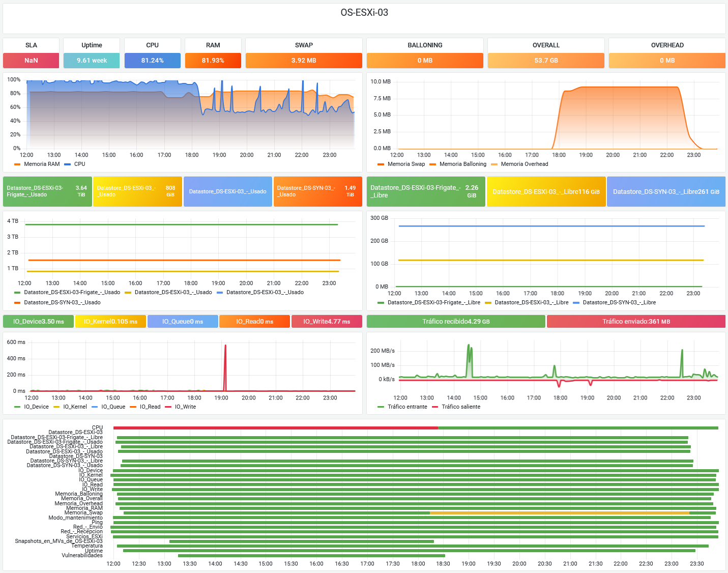
Task: Click the red CPU segment in status timeline
Action: tap(275, 428)
